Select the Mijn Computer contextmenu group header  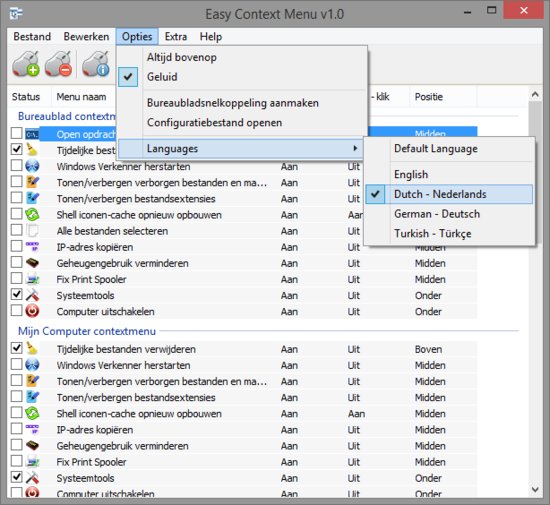coord(87,331)
